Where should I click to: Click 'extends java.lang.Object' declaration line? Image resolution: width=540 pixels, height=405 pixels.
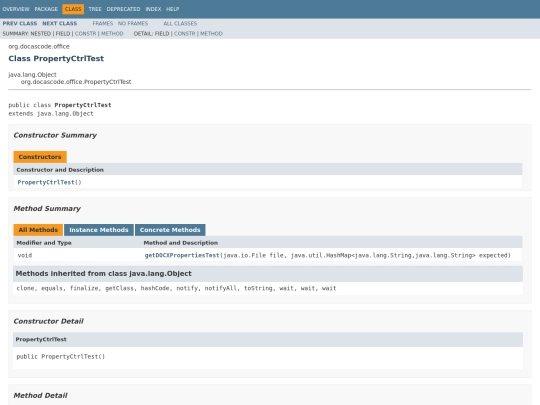(x=51, y=114)
